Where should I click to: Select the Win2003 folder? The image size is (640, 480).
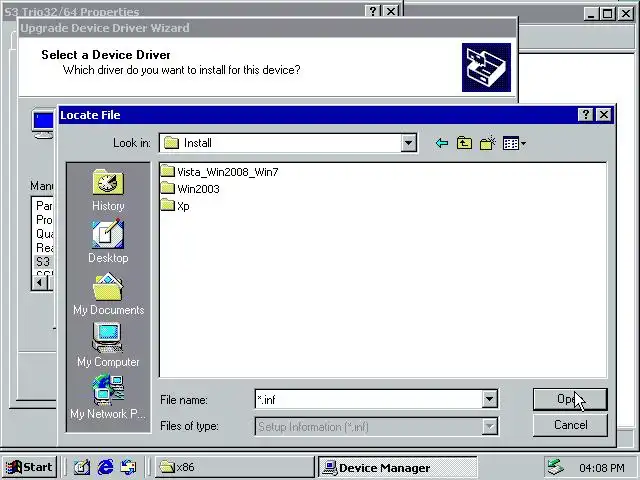click(x=190, y=189)
